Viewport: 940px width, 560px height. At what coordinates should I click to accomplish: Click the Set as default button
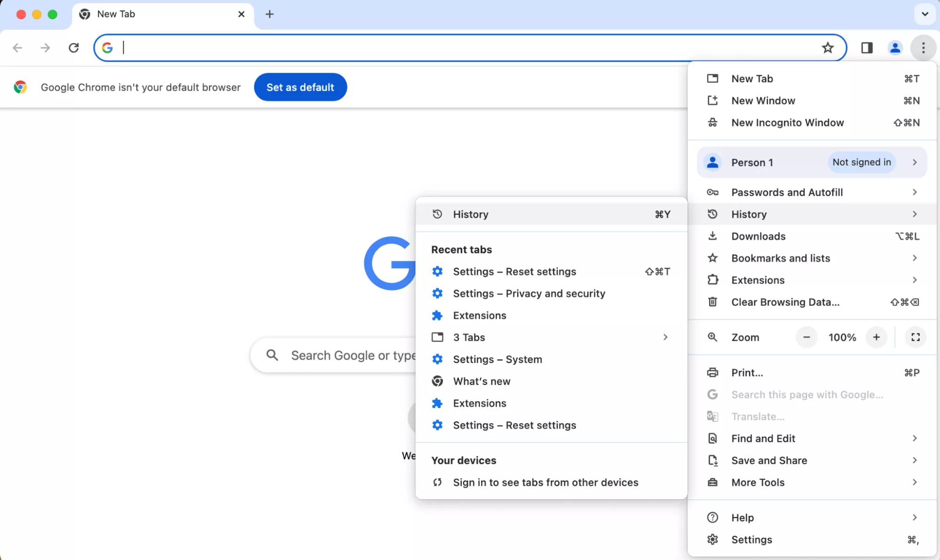coord(300,87)
